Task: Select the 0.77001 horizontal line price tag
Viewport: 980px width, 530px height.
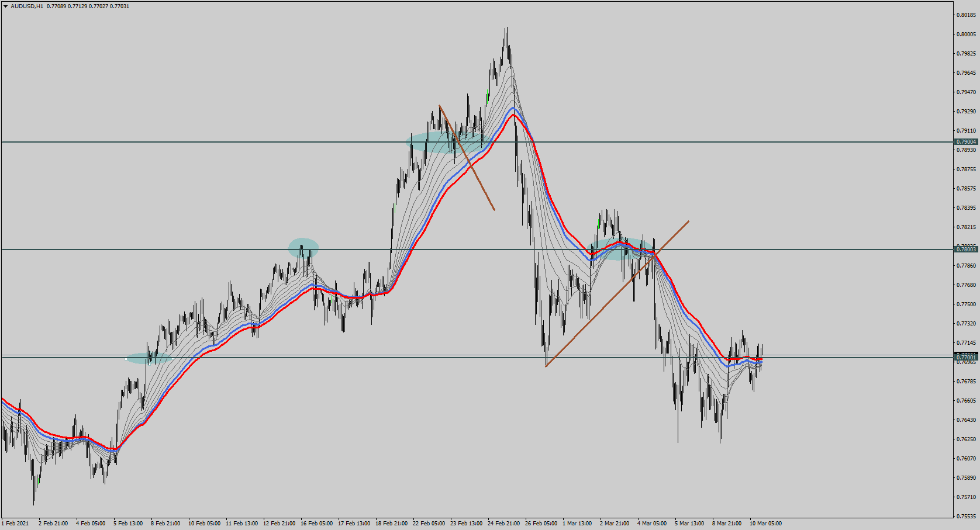Action: click(966, 357)
